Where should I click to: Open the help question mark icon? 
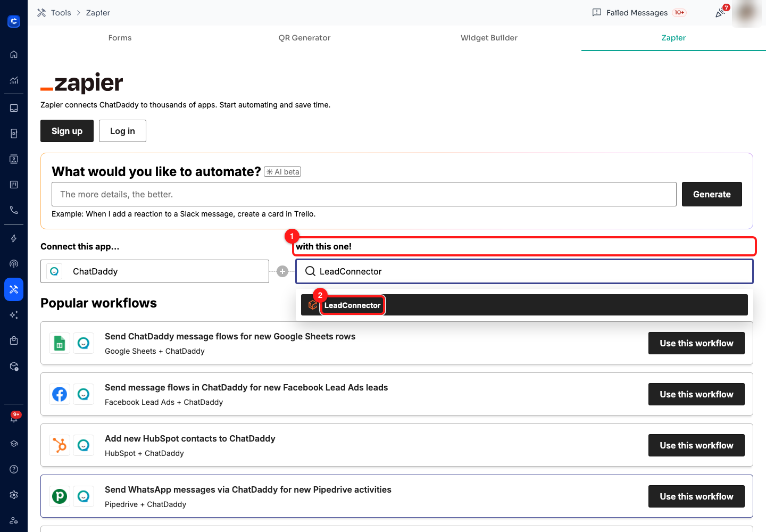[14, 469]
